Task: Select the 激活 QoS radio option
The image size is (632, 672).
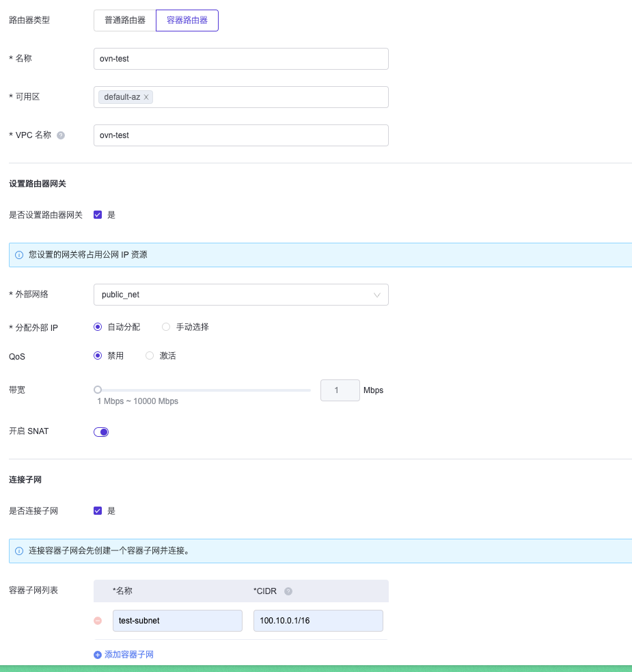Action: (150, 355)
